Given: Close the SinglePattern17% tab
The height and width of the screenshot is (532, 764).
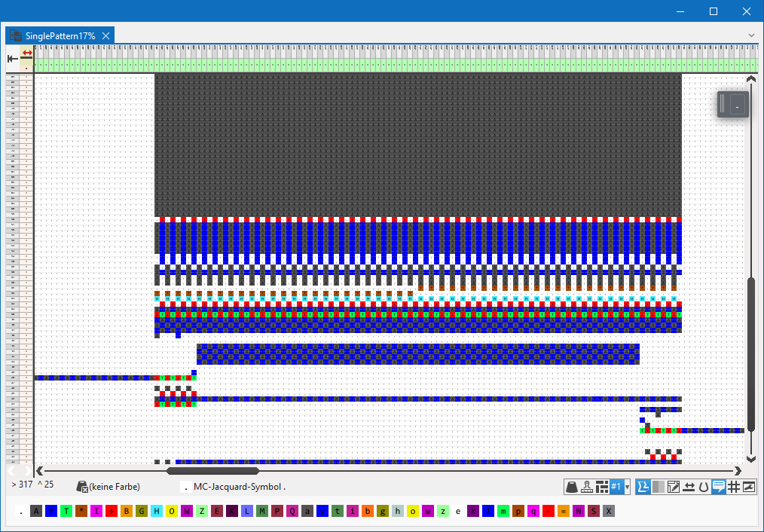Looking at the screenshot, I should 106,35.
